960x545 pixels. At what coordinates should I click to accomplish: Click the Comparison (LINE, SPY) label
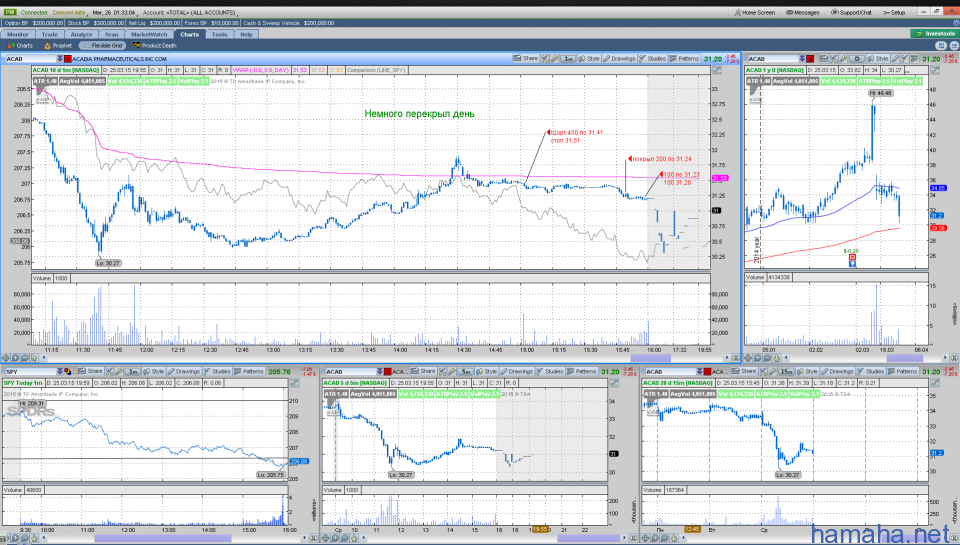pos(376,70)
